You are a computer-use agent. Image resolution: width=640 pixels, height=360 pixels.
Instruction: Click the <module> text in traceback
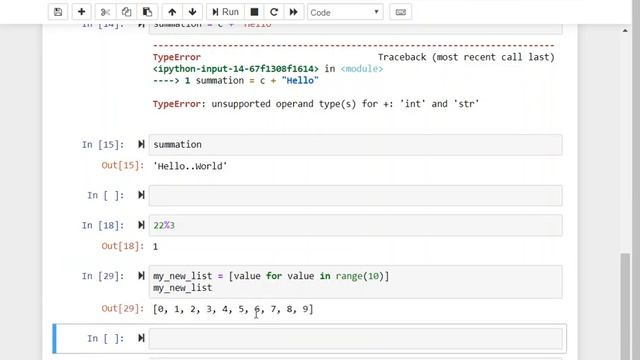[362, 69]
